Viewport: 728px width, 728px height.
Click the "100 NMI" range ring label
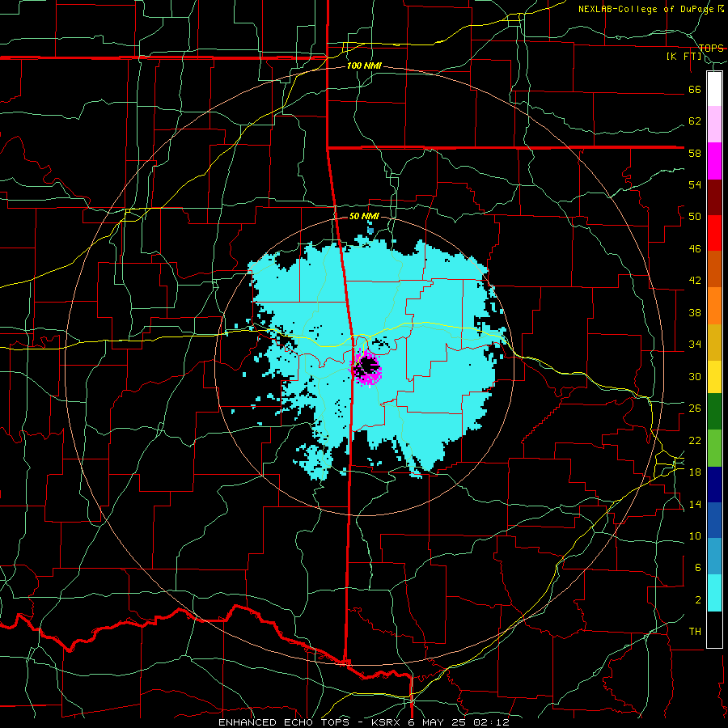pyautogui.click(x=364, y=66)
